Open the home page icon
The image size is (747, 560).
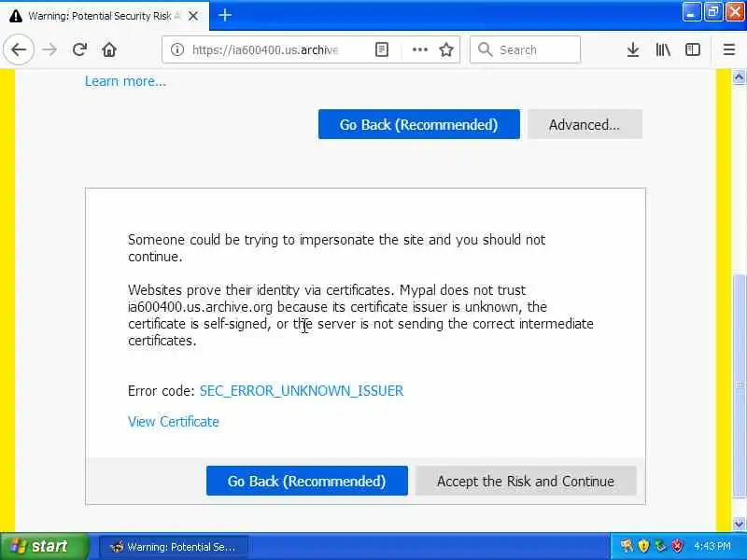109,49
